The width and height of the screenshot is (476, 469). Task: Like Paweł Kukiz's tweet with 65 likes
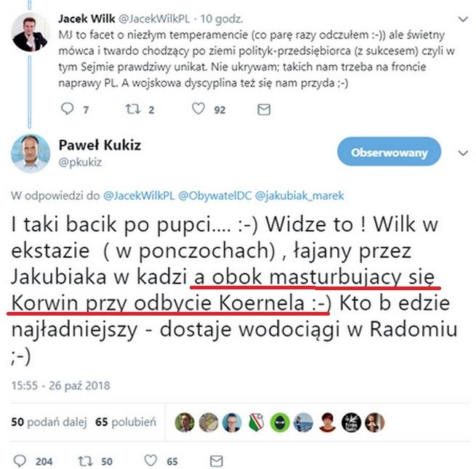tap(150, 460)
